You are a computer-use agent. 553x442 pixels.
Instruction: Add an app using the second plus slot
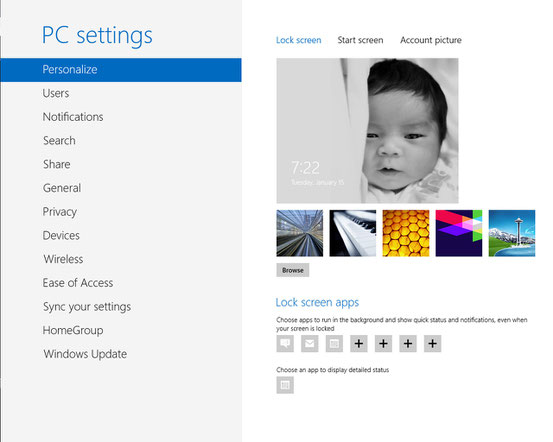tap(383, 344)
